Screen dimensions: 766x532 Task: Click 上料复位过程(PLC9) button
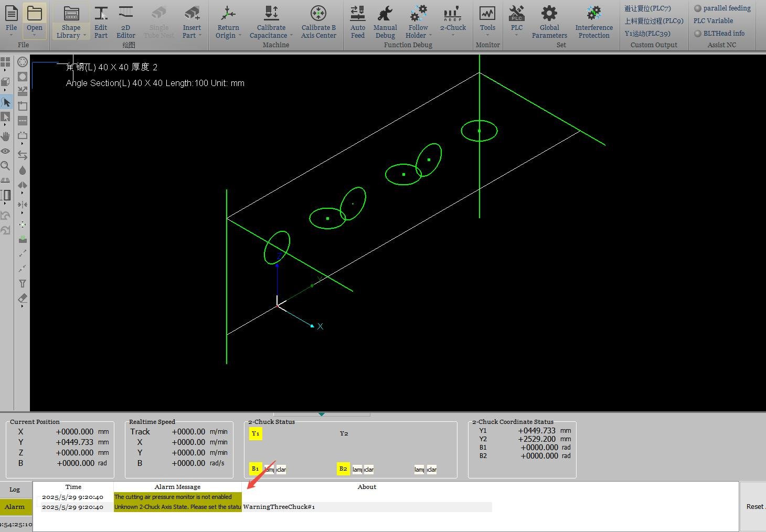654,21
